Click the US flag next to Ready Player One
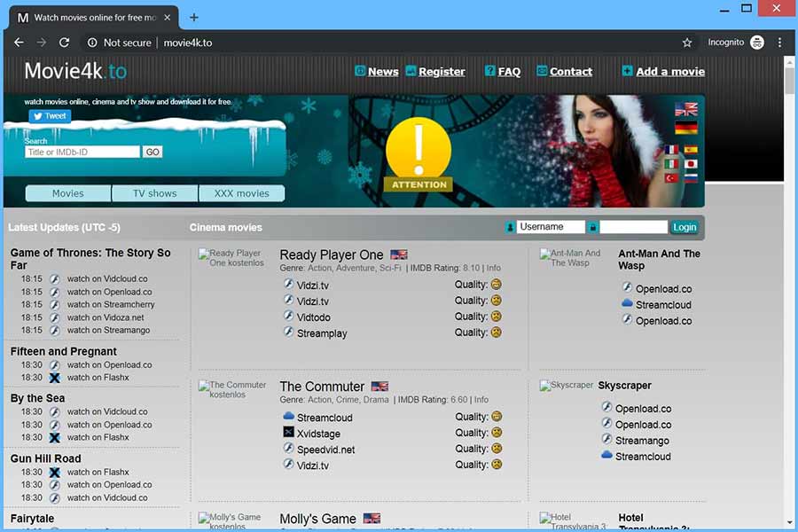The image size is (798, 532). click(399, 254)
